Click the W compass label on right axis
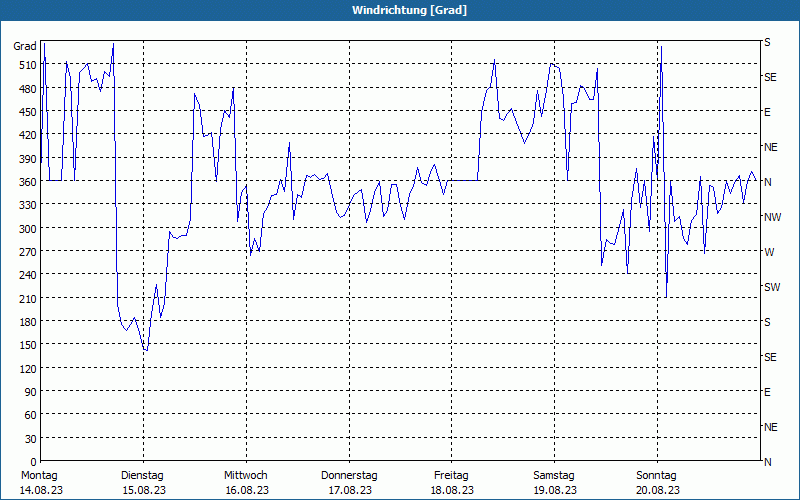 point(769,252)
